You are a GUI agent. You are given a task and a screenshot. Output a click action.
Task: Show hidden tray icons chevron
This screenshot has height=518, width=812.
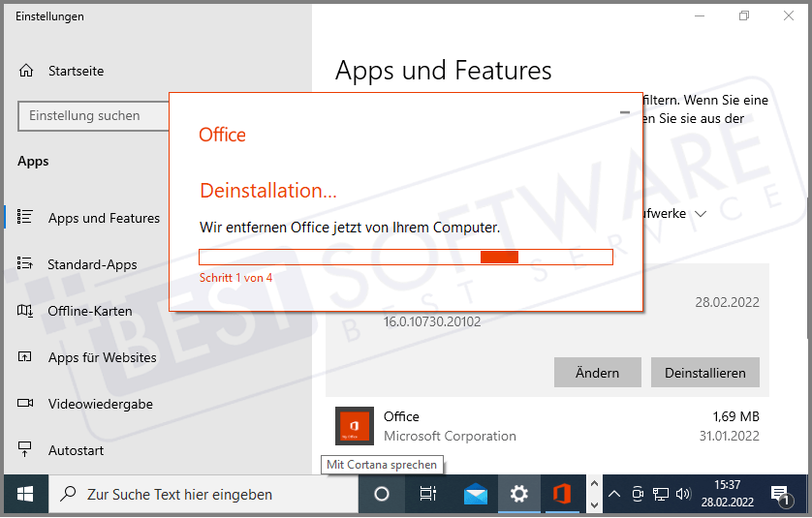(614, 494)
